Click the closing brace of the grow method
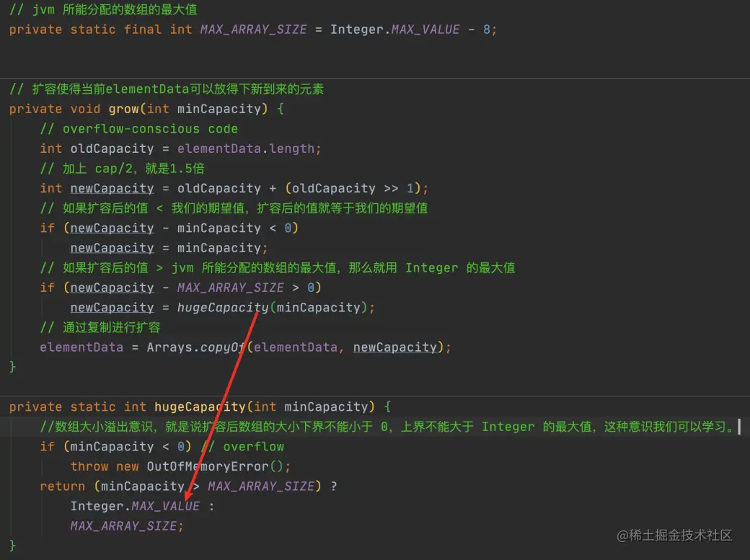Viewport: 750px width, 560px height. click(13, 367)
